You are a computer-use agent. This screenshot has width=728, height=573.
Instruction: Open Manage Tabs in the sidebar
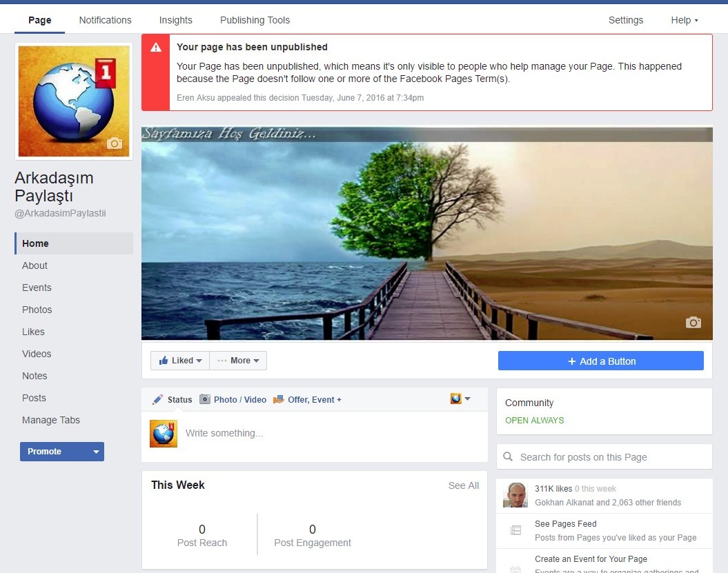pos(51,420)
